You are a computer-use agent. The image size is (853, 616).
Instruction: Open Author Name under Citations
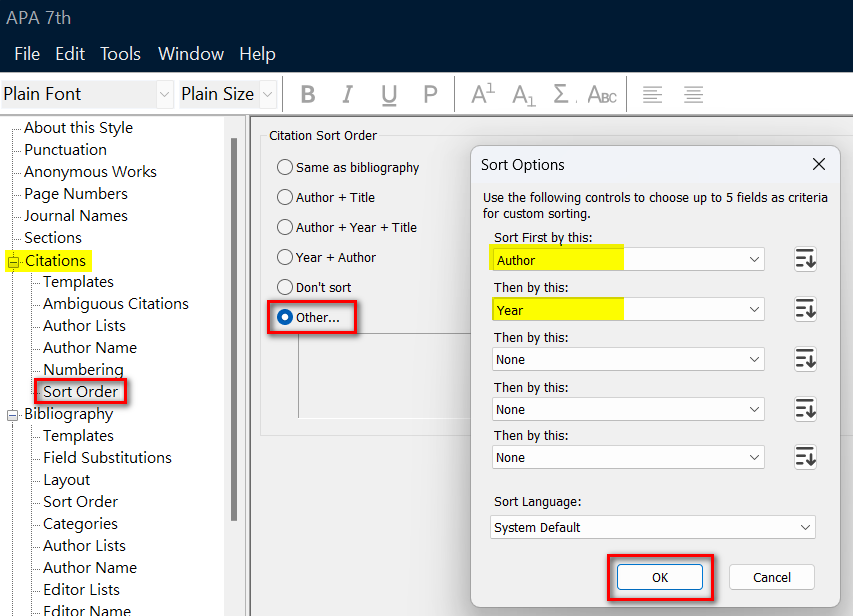[x=90, y=348]
